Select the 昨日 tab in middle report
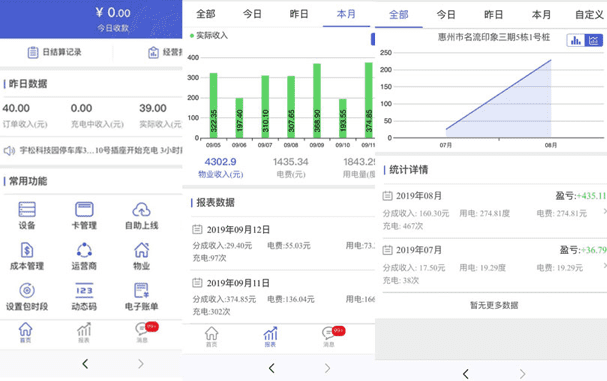Screen dimensions: 607x381 click(299, 14)
